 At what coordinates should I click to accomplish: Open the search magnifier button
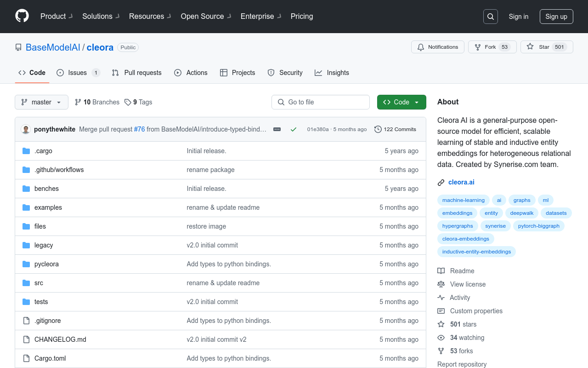tap(491, 17)
